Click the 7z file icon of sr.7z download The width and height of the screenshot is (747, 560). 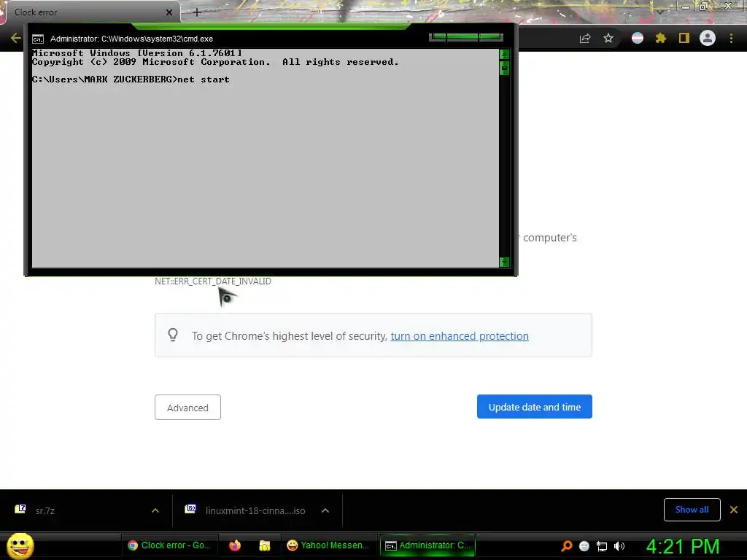[20, 509]
